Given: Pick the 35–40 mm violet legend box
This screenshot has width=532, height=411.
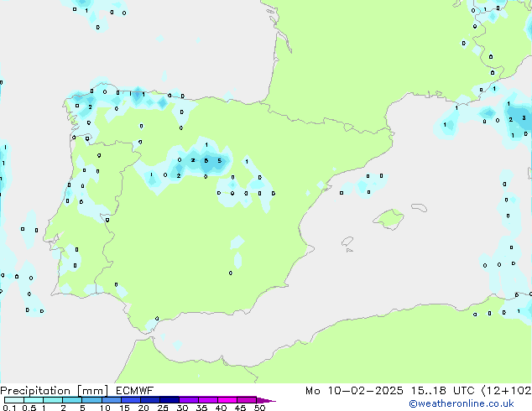Looking at the screenshot, I should [x=208, y=400].
